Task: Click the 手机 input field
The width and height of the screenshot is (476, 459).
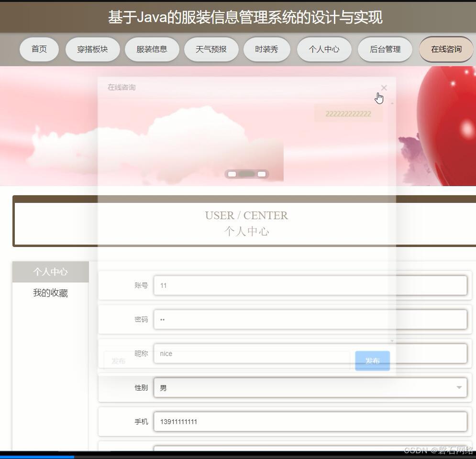Action: coord(310,421)
